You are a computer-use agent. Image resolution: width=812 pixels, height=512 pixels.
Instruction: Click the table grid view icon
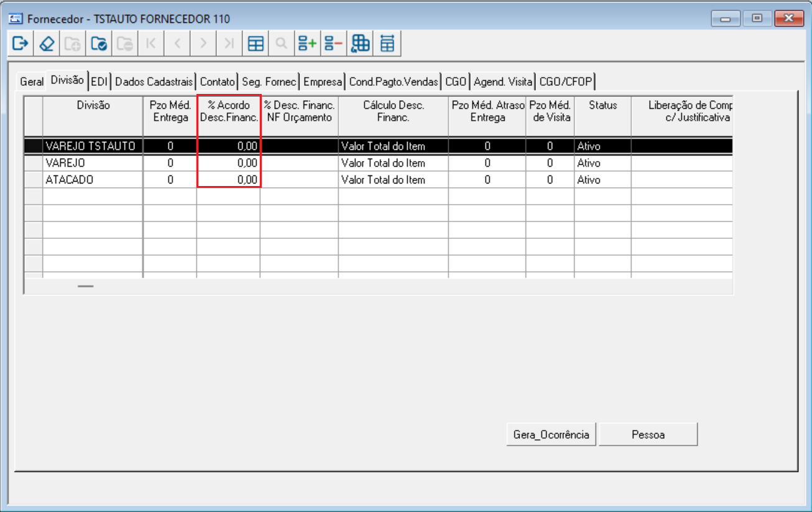tap(256, 44)
